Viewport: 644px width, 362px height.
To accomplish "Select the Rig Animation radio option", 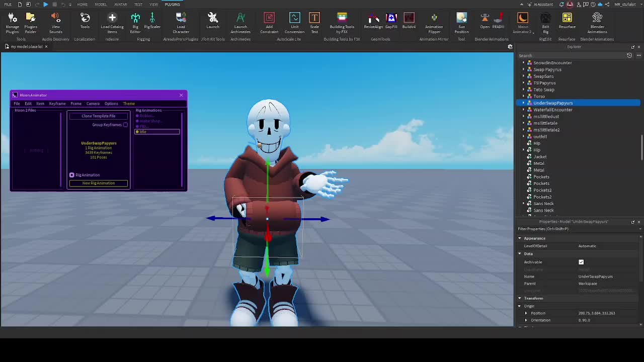I will (72, 175).
